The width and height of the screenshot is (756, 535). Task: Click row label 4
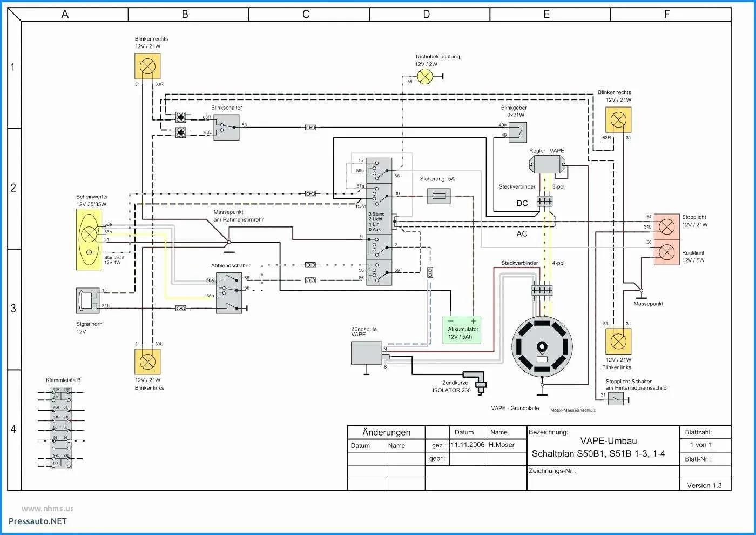pyautogui.click(x=13, y=430)
